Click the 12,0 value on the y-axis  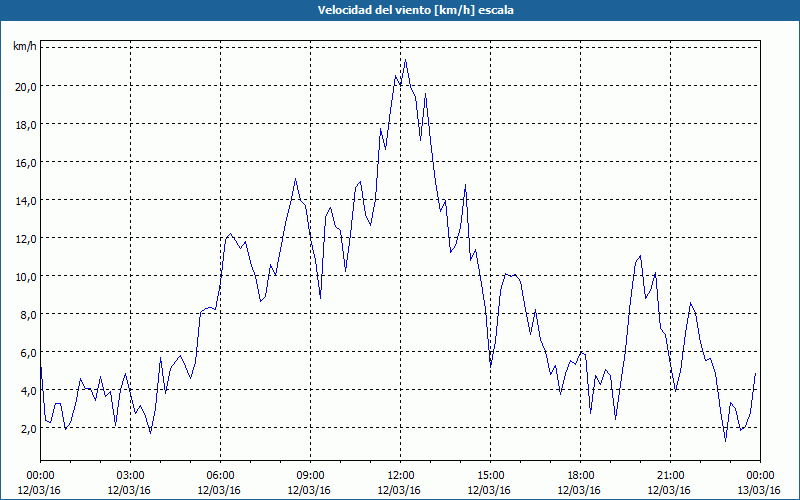(26, 239)
